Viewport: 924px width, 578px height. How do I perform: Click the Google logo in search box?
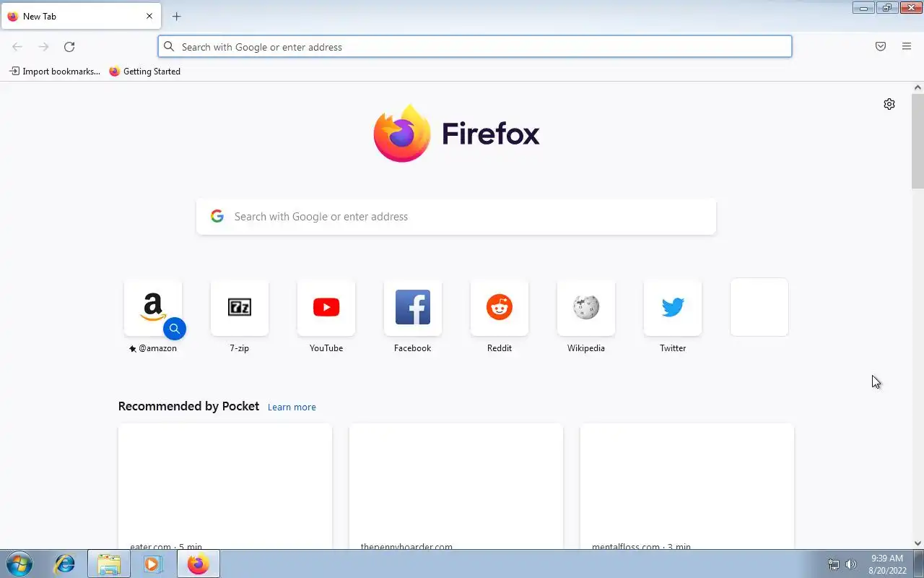(217, 216)
